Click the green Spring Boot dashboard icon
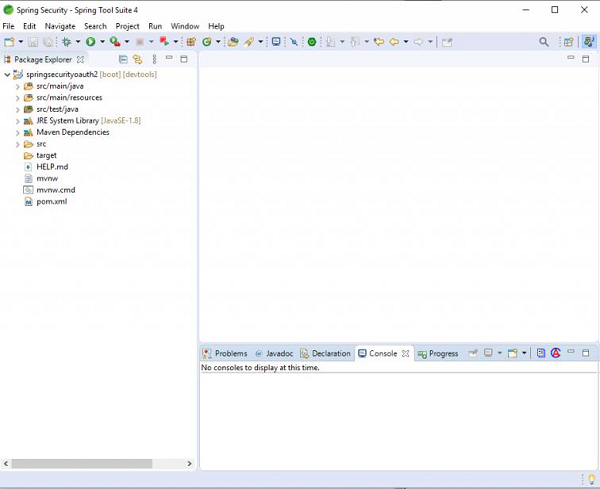600x489 pixels. (x=312, y=42)
